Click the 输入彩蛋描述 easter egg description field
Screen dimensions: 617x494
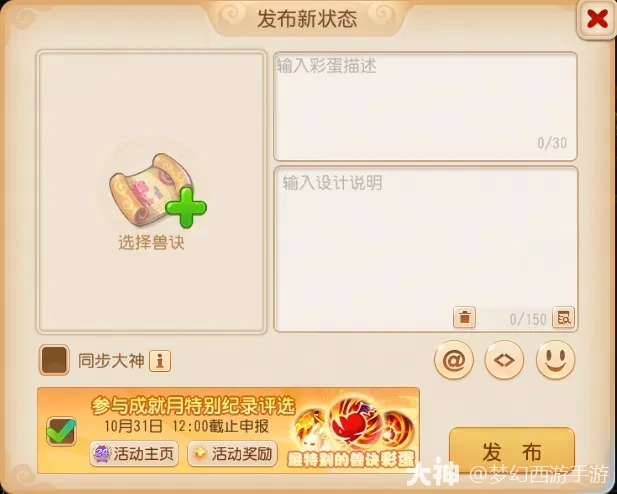425,106
